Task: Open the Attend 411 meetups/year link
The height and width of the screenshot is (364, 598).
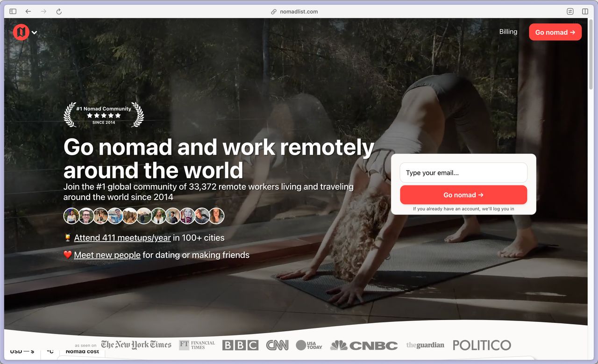Action: pos(122,238)
